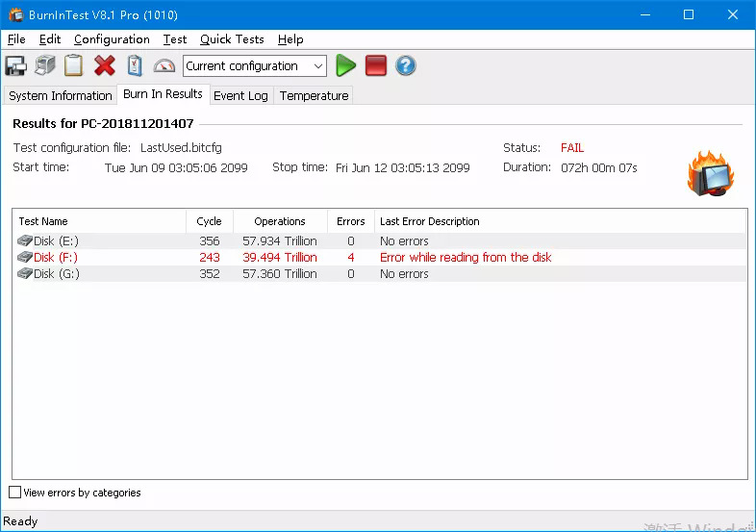This screenshot has height=532, width=756.
Task: Start tests with the green play button
Action: tap(345, 66)
